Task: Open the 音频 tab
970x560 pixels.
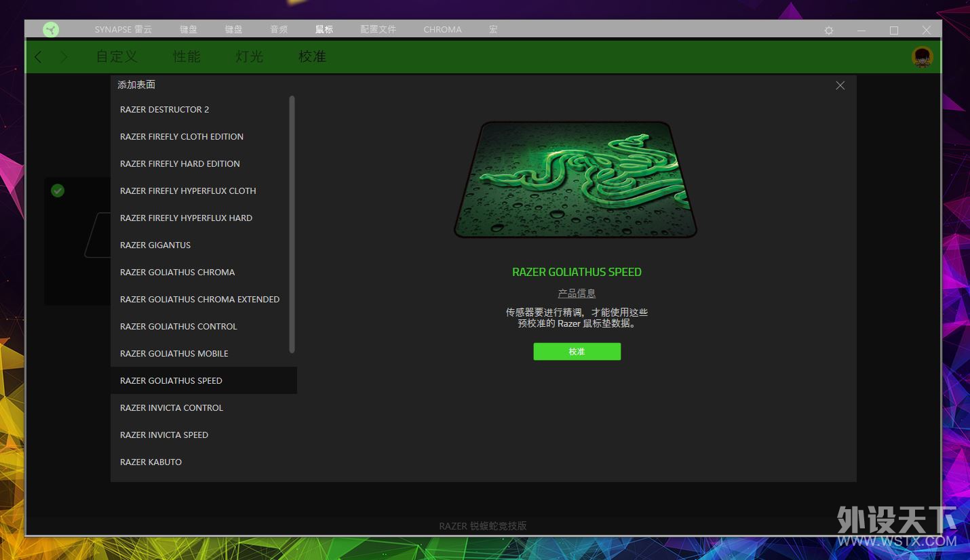Action: (x=279, y=30)
